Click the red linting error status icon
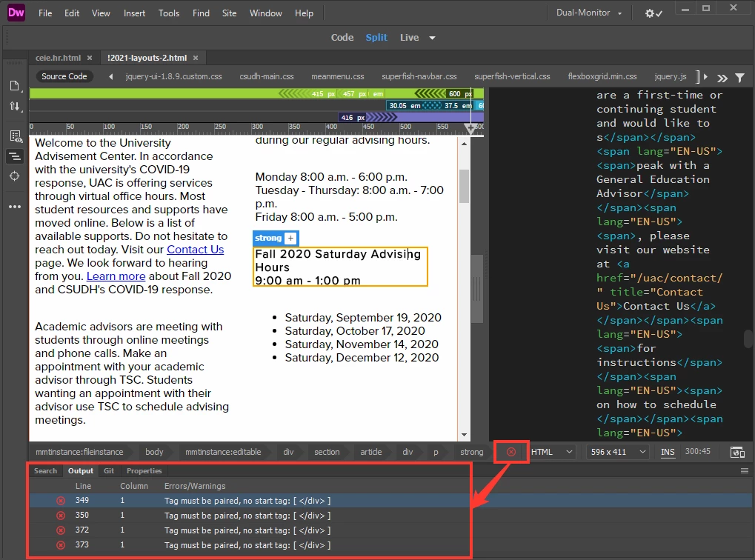 (511, 452)
